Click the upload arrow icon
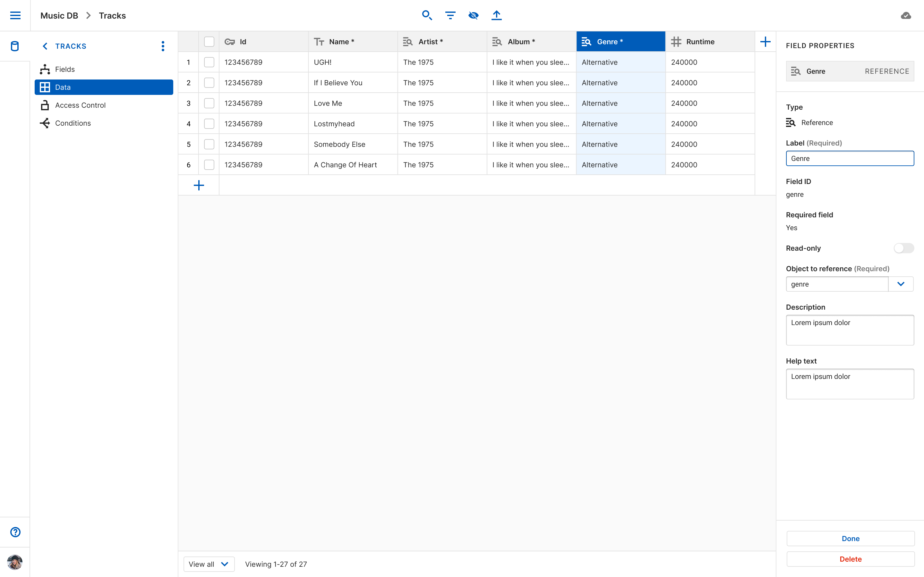The height and width of the screenshot is (577, 924). tap(496, 15)
